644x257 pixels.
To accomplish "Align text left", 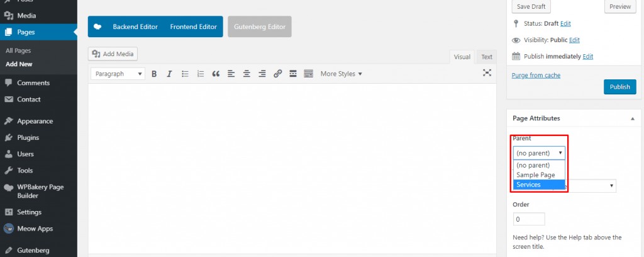I will tap(231, 74).
